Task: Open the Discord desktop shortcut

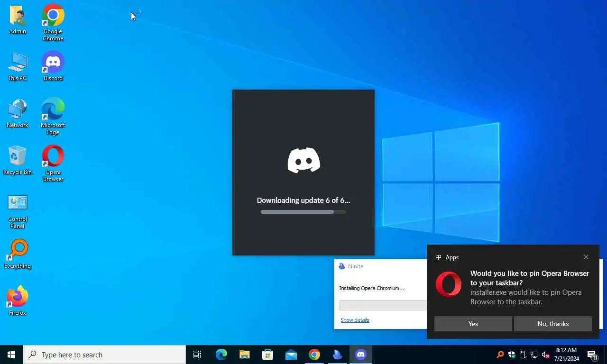Action: pos(53,66)
